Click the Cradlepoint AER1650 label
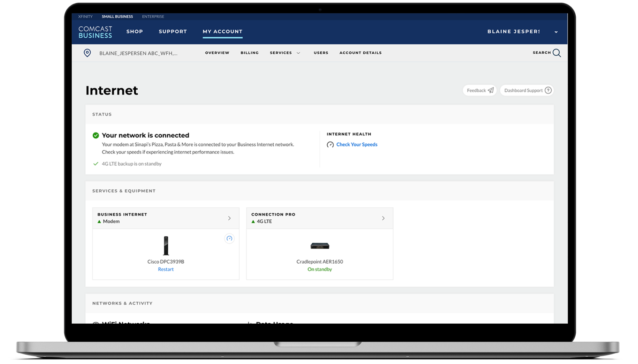638x364 pixels. pos(320,262)
